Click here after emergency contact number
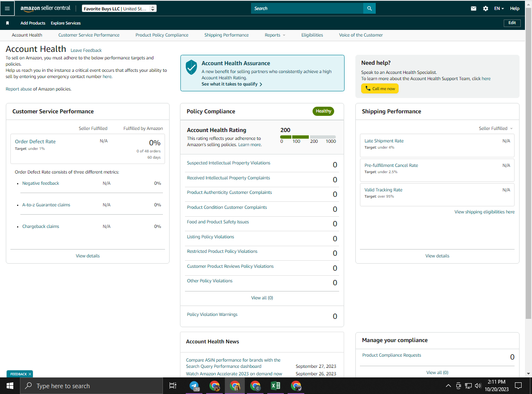 [x=107, y=77]
